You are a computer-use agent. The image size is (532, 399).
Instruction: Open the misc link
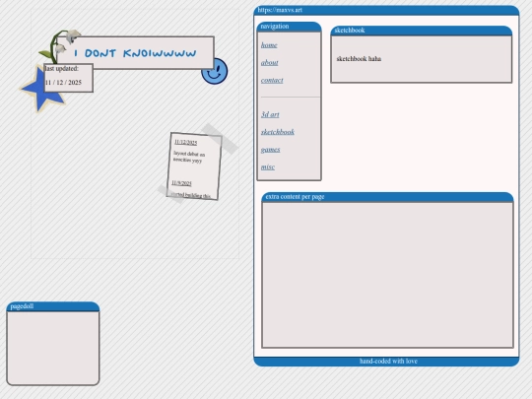click(x=268, y=166)
